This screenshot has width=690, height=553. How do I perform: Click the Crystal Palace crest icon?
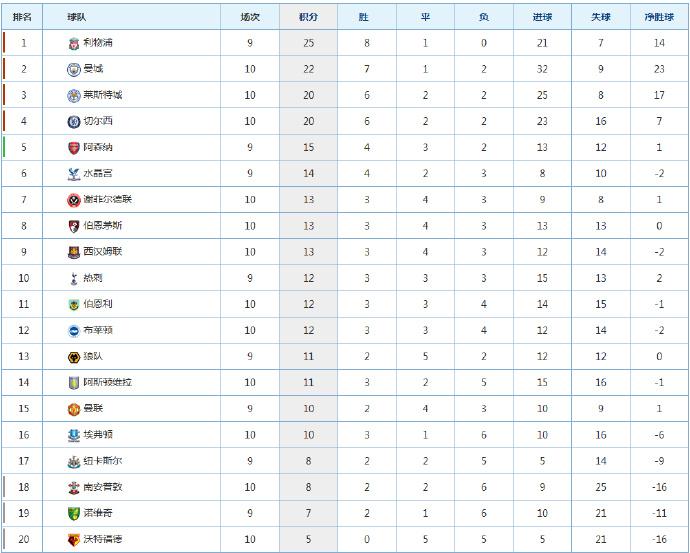74,174
